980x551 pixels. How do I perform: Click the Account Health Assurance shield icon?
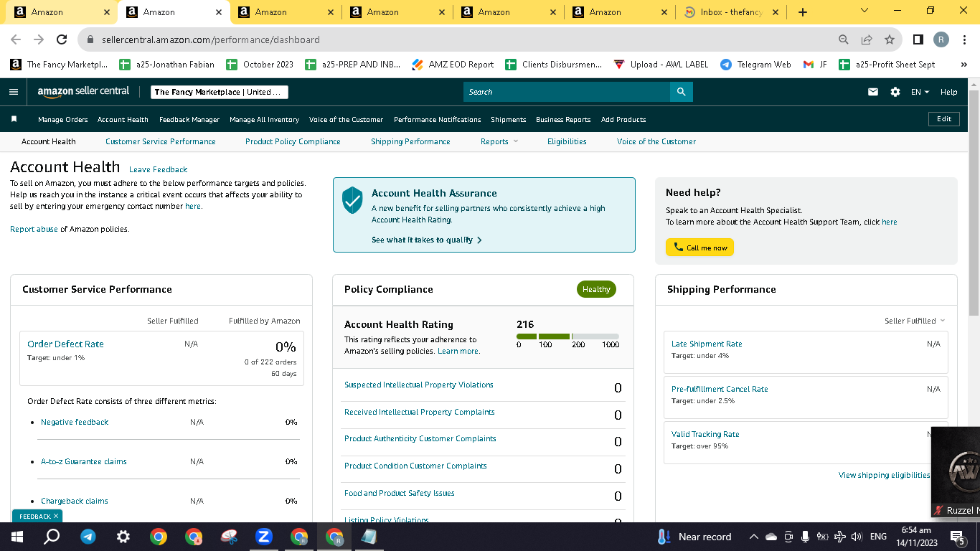(352, 200)
